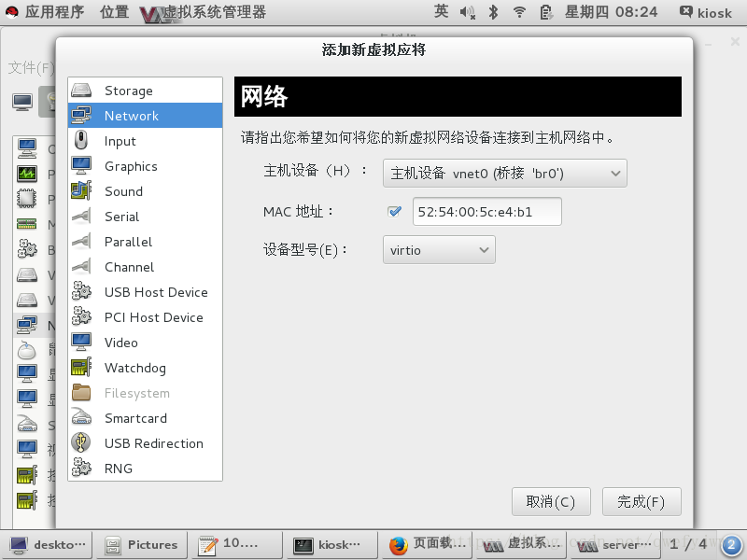Open the host device dropdown showing vnet0
Screen dimensions: 747x560
click(505, 174)
